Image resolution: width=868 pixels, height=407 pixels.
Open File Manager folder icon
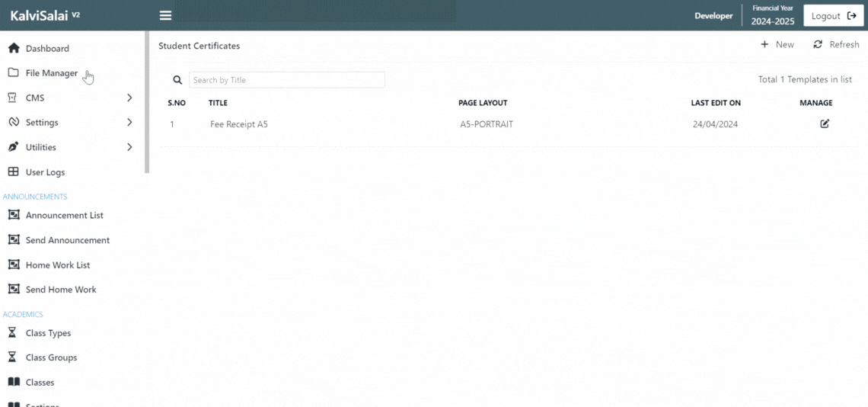(14, 72)
